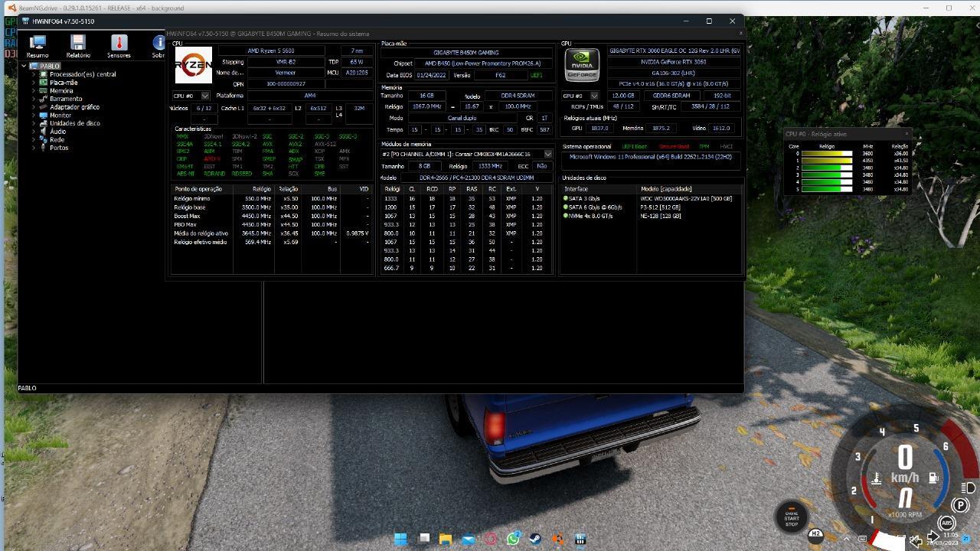The image size is (980, 551).
Task: Show hidden system tray icons chevron
Action: (x=846, y=539)
